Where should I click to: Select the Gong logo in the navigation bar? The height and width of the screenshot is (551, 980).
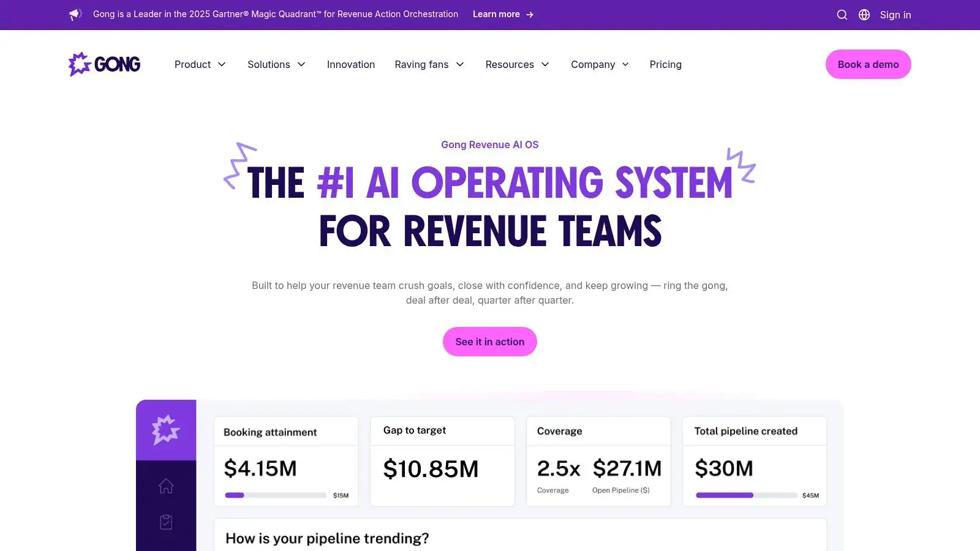point(104,64)
